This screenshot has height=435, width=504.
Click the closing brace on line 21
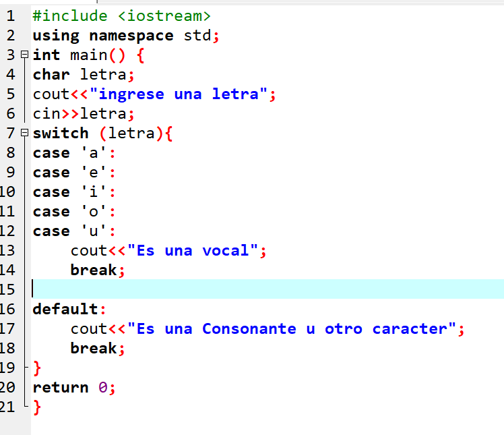[37, 407]
